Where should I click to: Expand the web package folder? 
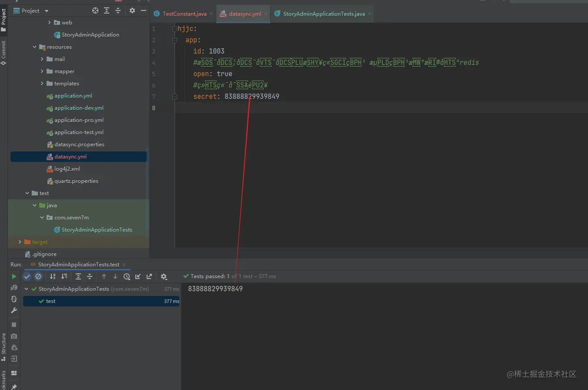coord(50,23)
